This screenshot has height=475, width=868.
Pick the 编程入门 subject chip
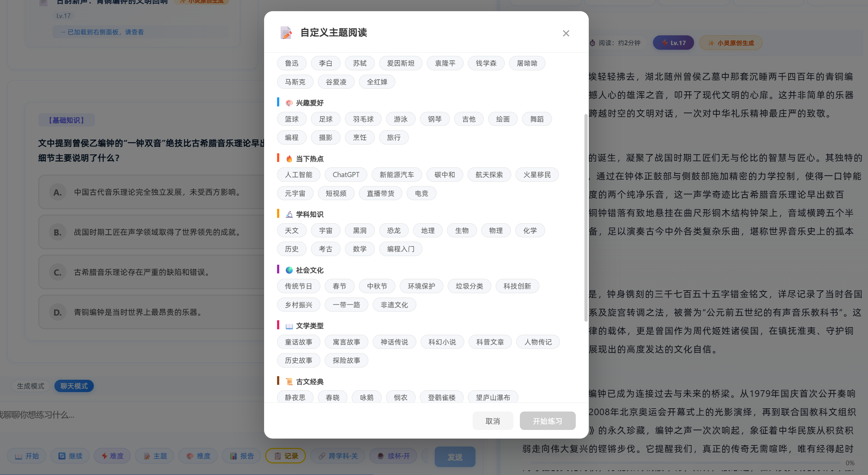coord(400,249)
